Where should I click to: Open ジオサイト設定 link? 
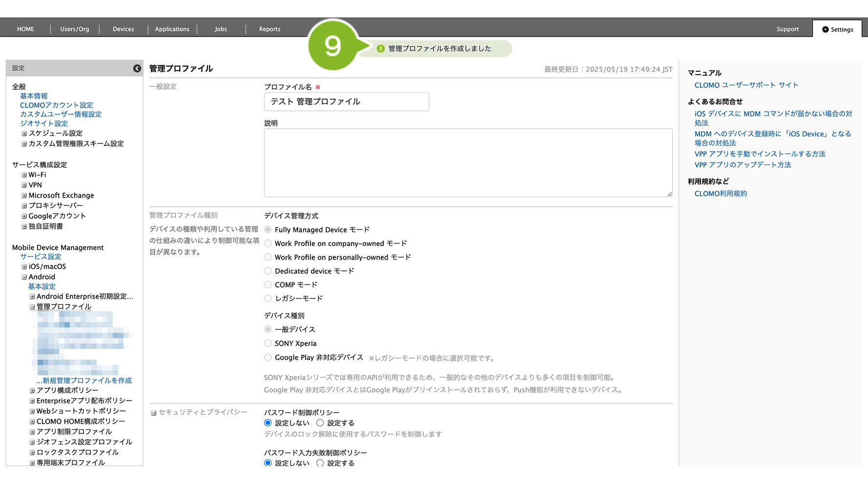[44, 123]
